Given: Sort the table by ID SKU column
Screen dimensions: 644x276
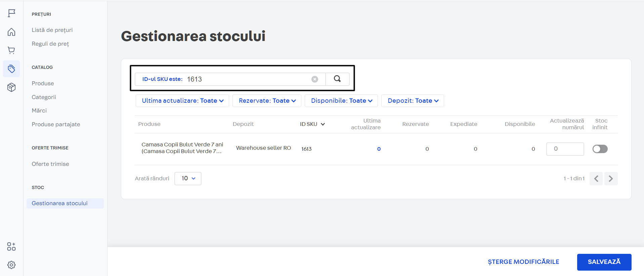Looking at the screenshot, I should (312, 124).
